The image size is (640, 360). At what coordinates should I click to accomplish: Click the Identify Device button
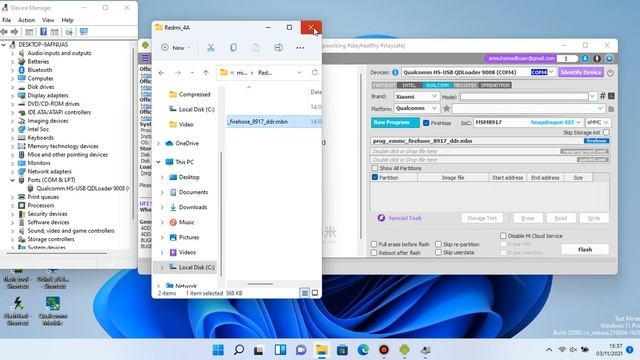click(x=581, y=72)
